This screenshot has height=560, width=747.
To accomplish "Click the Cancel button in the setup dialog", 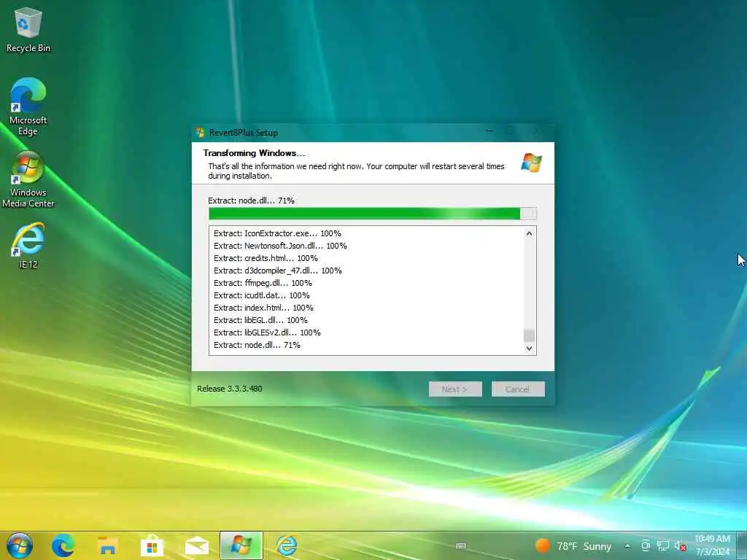I will pos(518,389).
